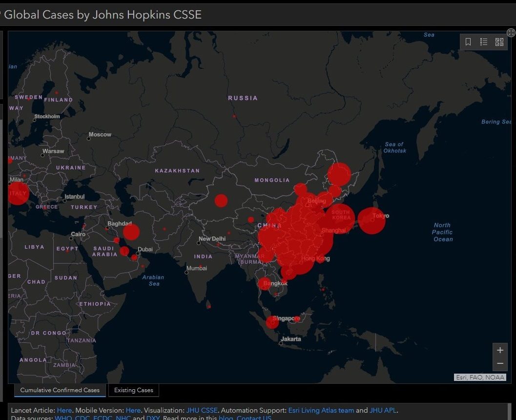
Task: Switch to the Existing Cases tab
Action: pyautogui.click(x=134, y=390)
